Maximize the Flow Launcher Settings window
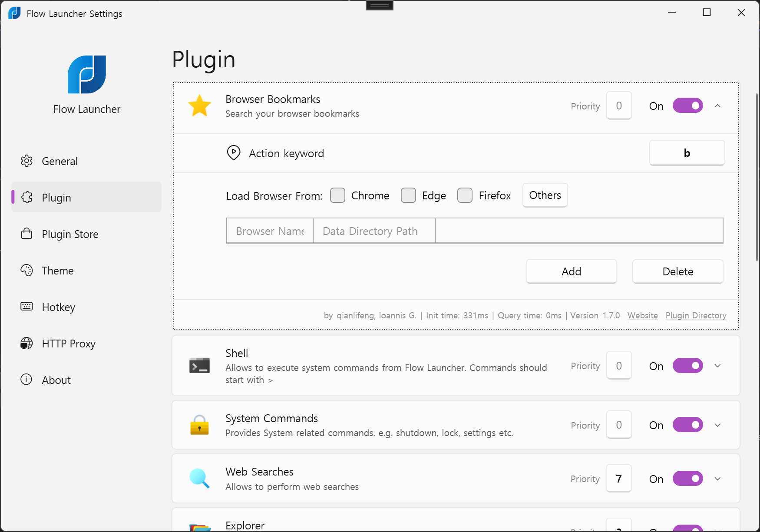 (x=707, y=13)
